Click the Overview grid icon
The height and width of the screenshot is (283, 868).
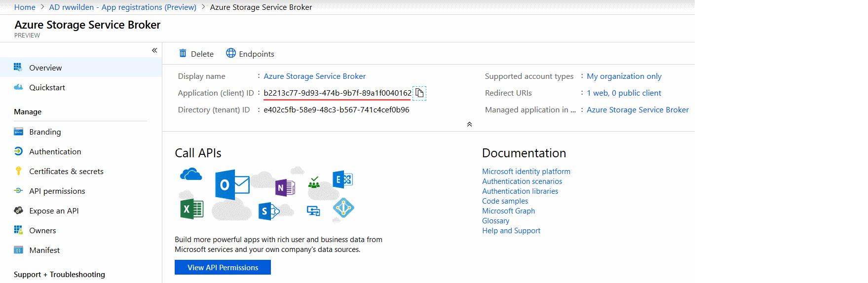(x=18, y=67)
